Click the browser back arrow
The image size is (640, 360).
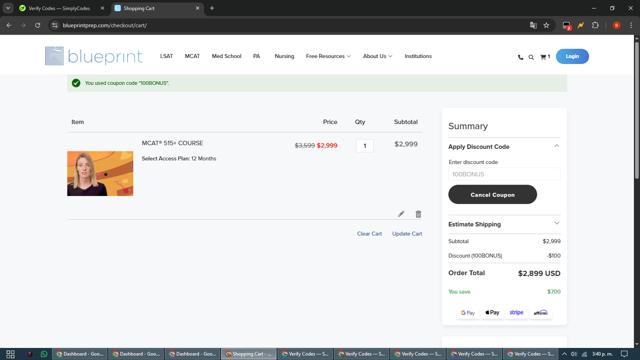click(x=9, y=25)
